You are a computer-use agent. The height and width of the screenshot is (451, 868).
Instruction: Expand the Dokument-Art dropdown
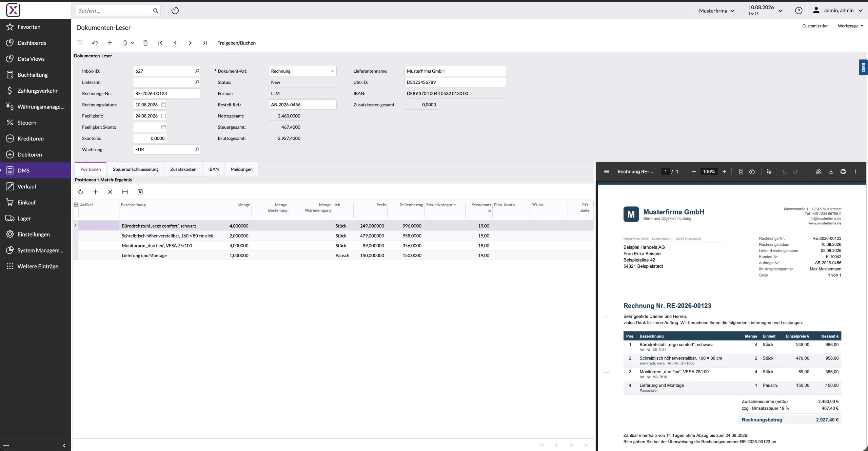point(332,71)
